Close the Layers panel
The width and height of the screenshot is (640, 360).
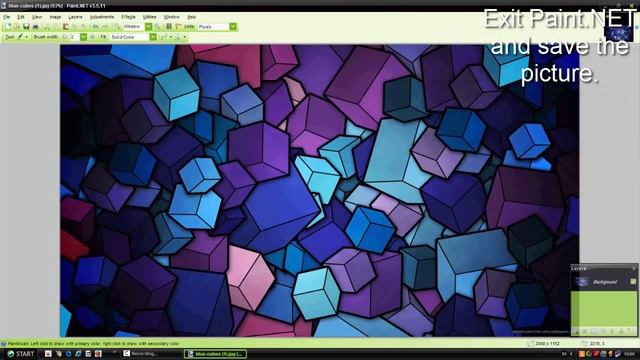pyautogui.click(x=634, y=269)
